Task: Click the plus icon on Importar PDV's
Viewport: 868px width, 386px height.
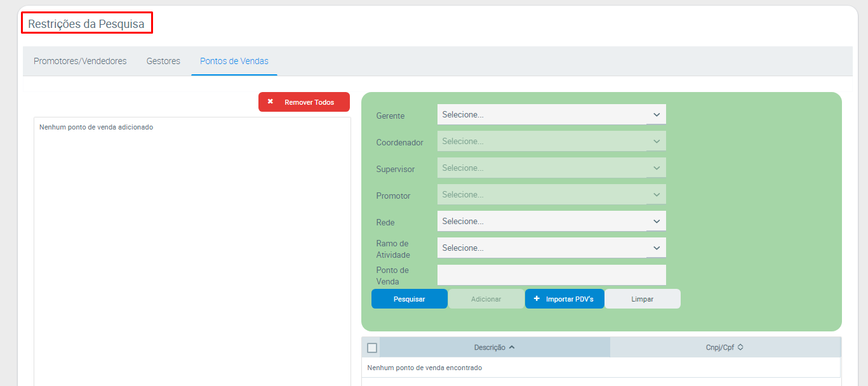Action: [x=537, y=298]
